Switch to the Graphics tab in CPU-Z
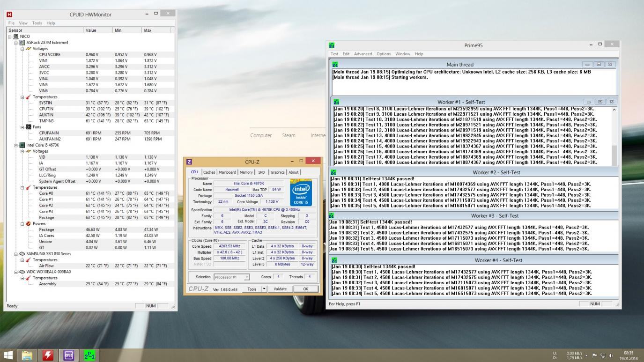 pos(277,172)
